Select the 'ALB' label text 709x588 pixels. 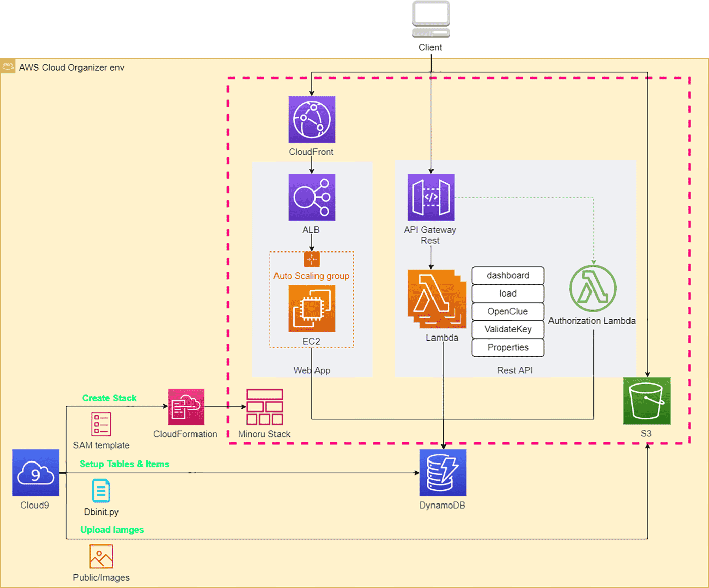(x=311, y=230)
